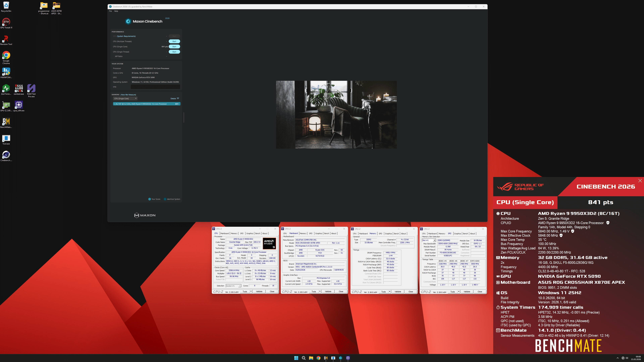Click the Cinebench ranking panel scrollbar
Viewport: 644px width, 362px height.
[184, 117]
